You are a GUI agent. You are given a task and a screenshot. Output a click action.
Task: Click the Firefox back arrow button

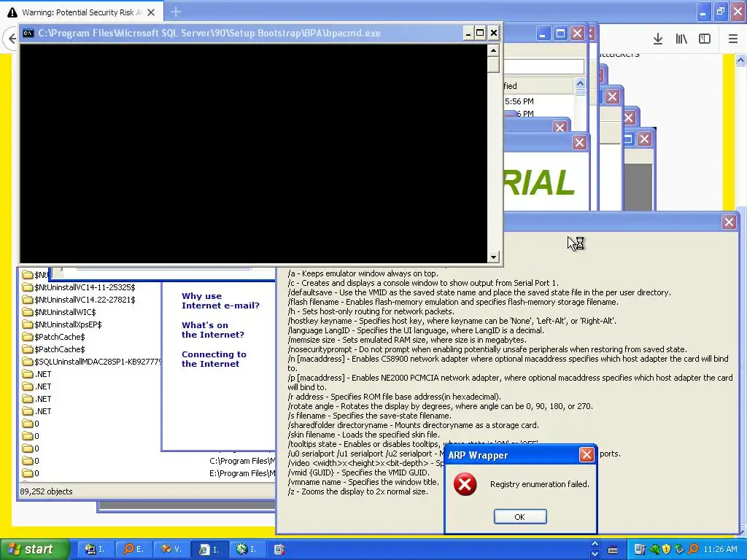click(x=12, y=39)
